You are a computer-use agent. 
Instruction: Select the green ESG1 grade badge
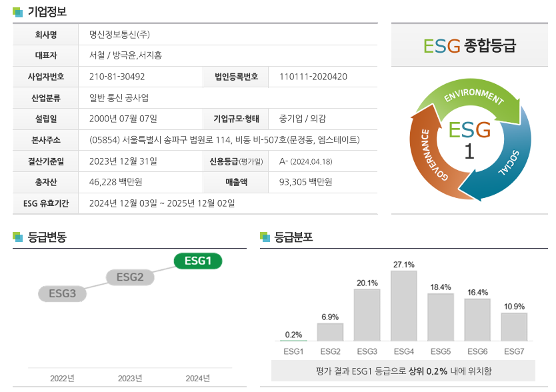pyautogui.click(x=198, y=261)
